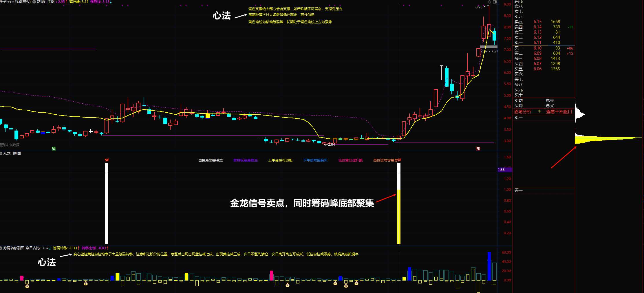The width and height of the screenshot is (644, 293).
Task: Select the 买一 row at 6.10
Action: [x=544, y=48]
